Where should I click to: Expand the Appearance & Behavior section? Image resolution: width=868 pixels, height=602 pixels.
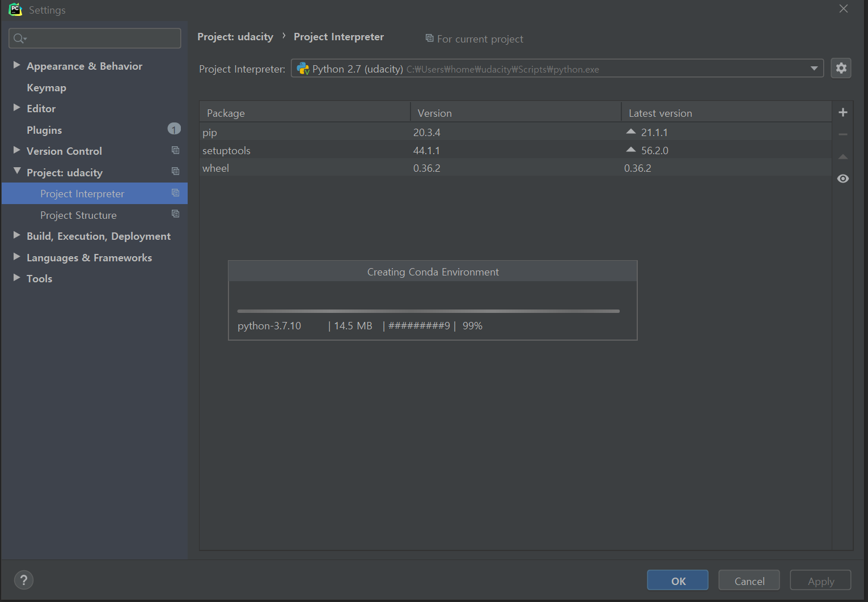tap(16, 65)
